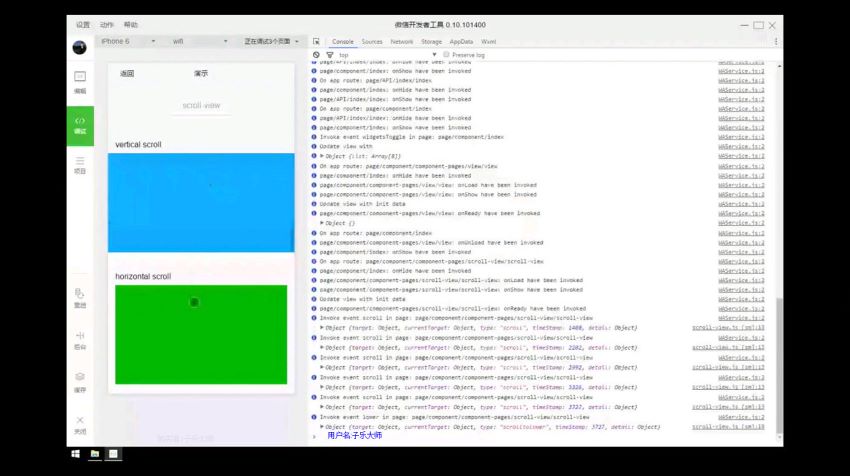Select the scroll-view 'onReady have been invoked' line
850x476 pixels.
453,308
